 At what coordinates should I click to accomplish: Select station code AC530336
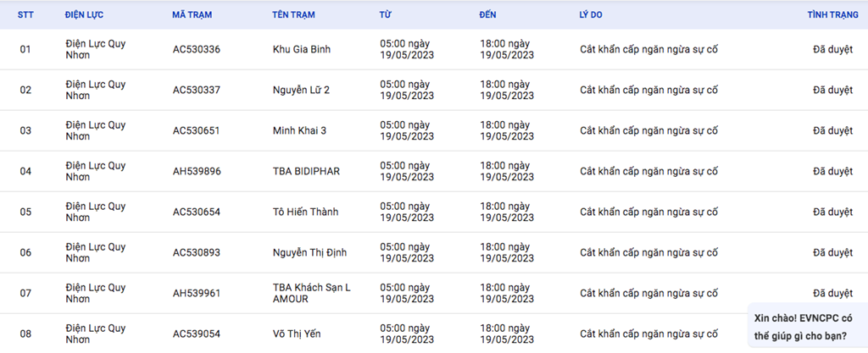[197, 49]
